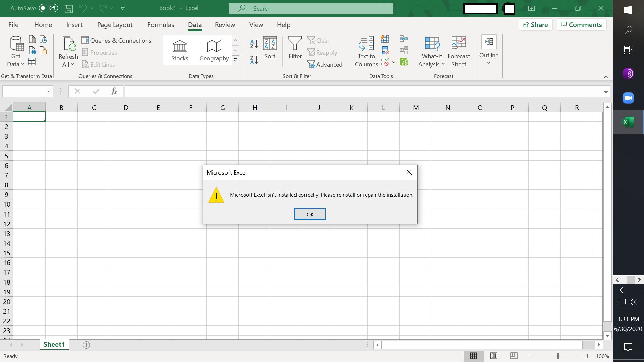Open the Get Data dropdown

[x=16, y=60]
